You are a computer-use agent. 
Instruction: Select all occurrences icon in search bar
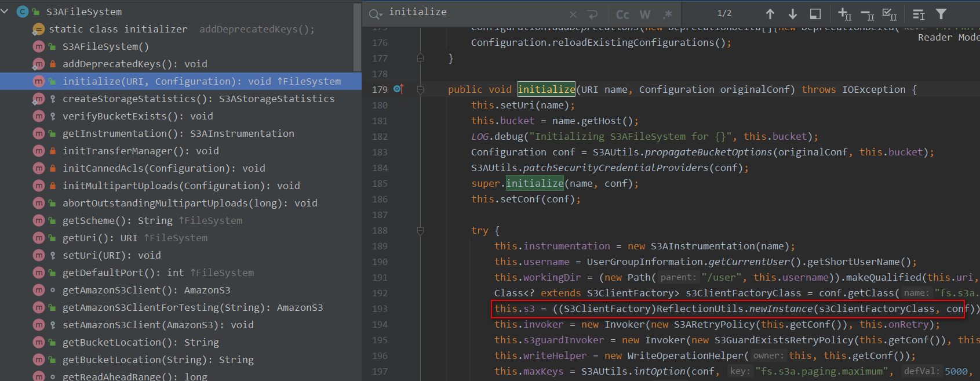(x=889, y=14)
